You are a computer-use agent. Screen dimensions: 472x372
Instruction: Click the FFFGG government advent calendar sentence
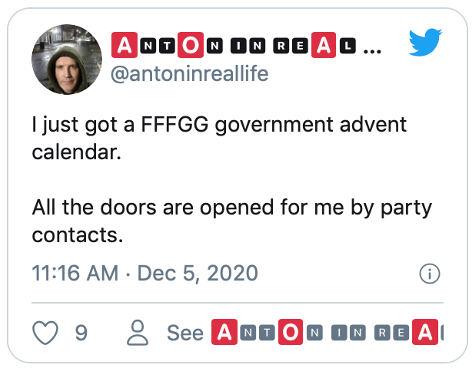click(x=219, y=138)
